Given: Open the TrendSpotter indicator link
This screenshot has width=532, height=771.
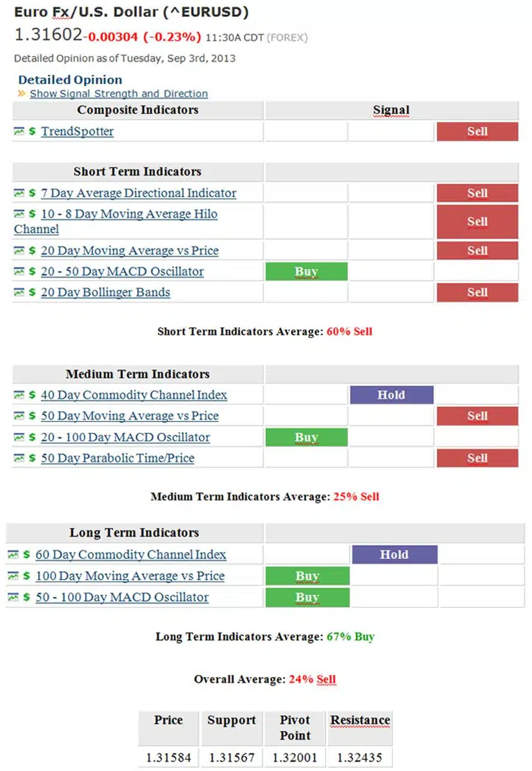Looking at the screenshot, I should (77, 131).
